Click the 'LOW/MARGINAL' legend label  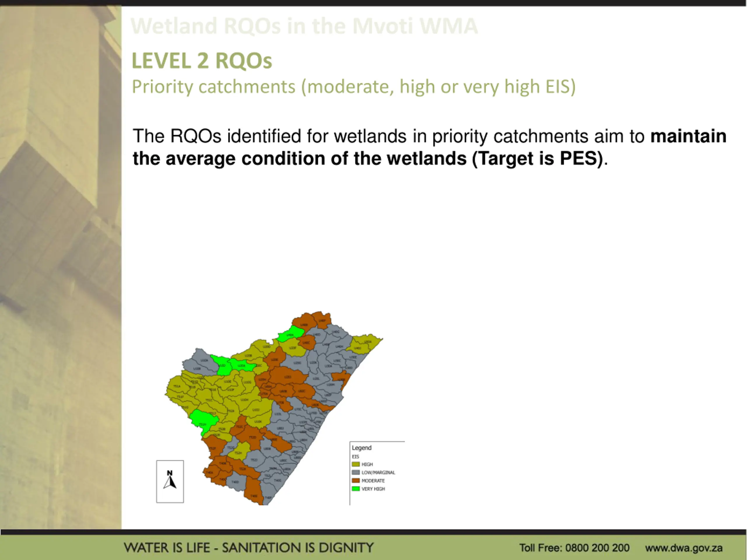(378, 473)
